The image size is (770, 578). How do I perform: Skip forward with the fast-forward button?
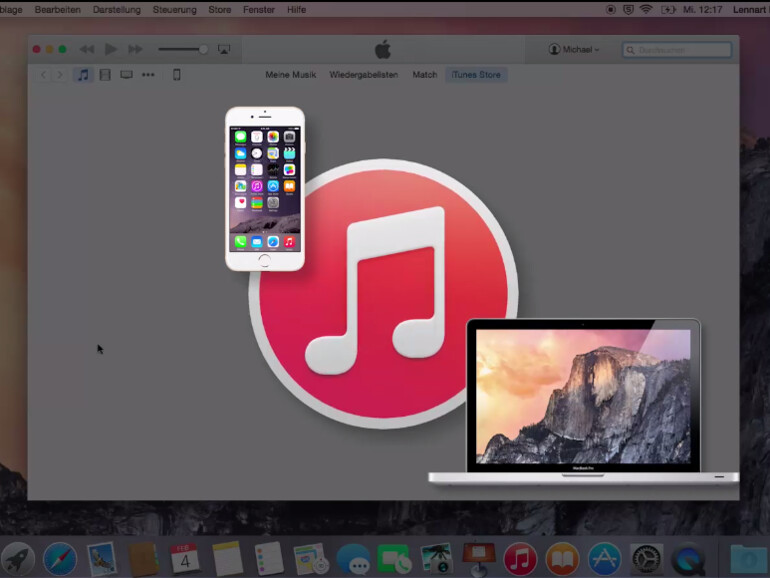[x=135, y=49]
